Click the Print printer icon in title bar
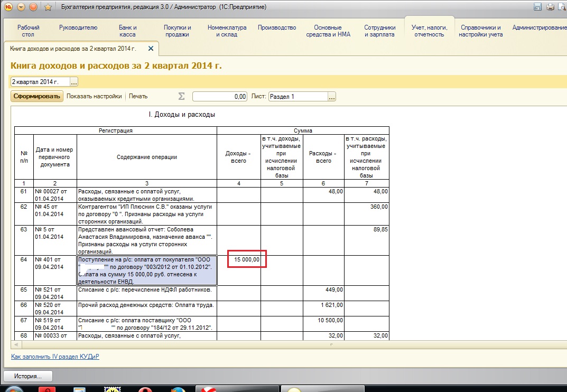This screenshot has height=392, width=567. 550,7
